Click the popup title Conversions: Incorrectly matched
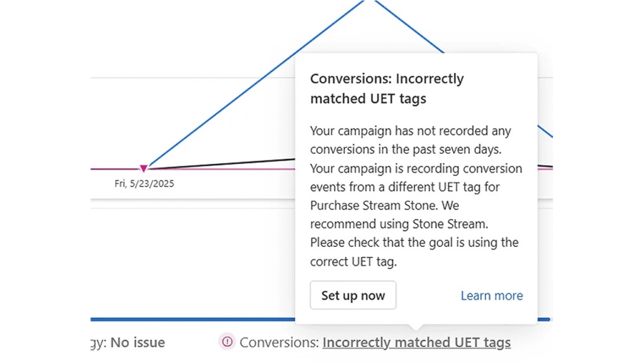The height and width of the screenshot is (362, 644). point(387,88)
